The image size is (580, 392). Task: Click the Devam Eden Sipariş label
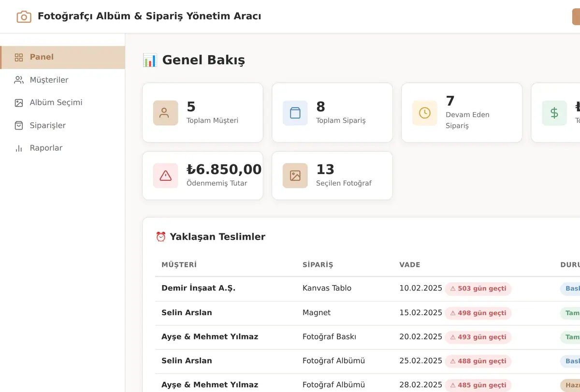pos(467,120)
